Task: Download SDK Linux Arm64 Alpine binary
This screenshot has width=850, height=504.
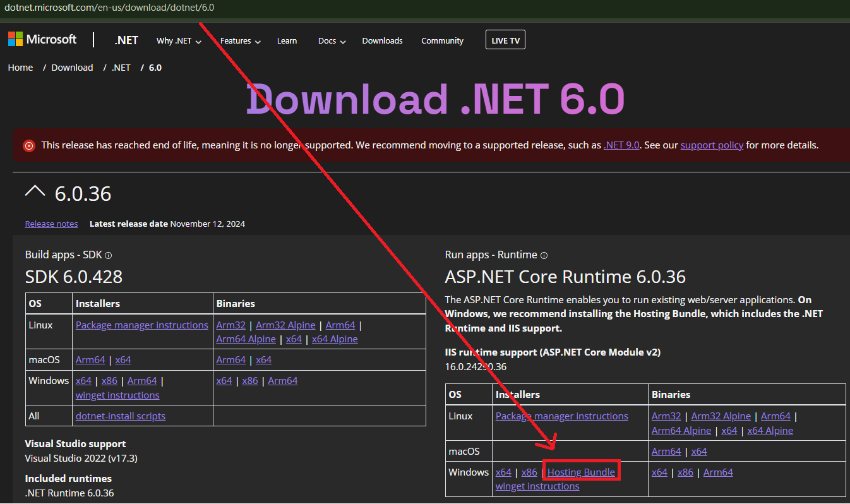Action: [246, 339]
